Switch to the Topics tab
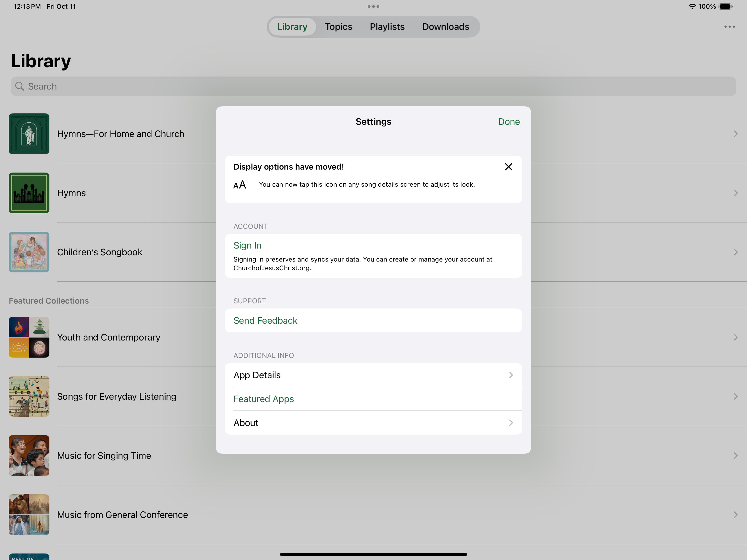This screenshot has height=560, width=747. pos(338,27)
